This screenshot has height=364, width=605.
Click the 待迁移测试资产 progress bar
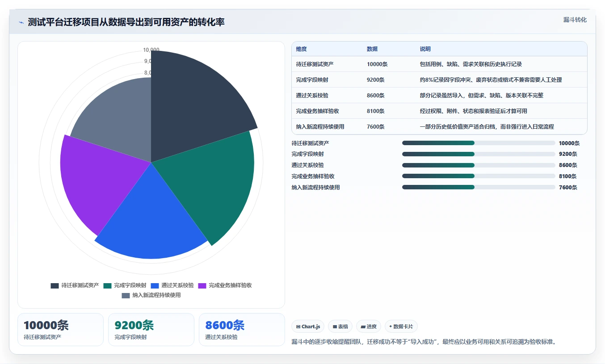[479, 143]
